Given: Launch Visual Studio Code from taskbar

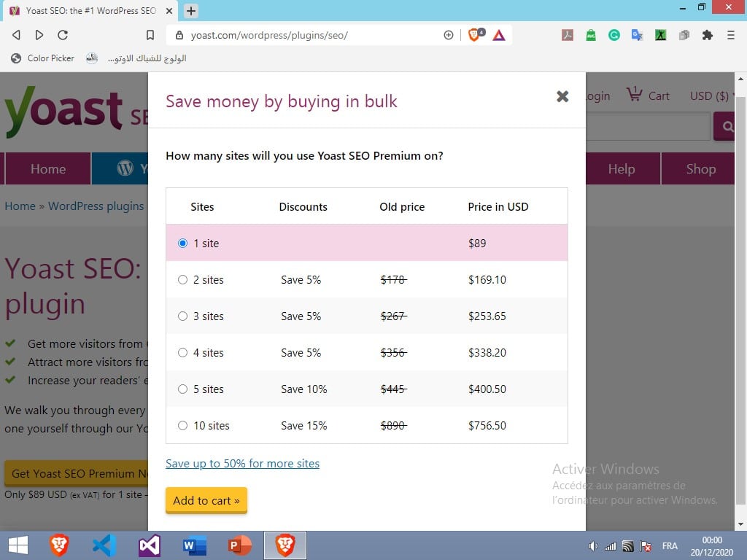Looking at the screenshot, I should pos(104,545).
